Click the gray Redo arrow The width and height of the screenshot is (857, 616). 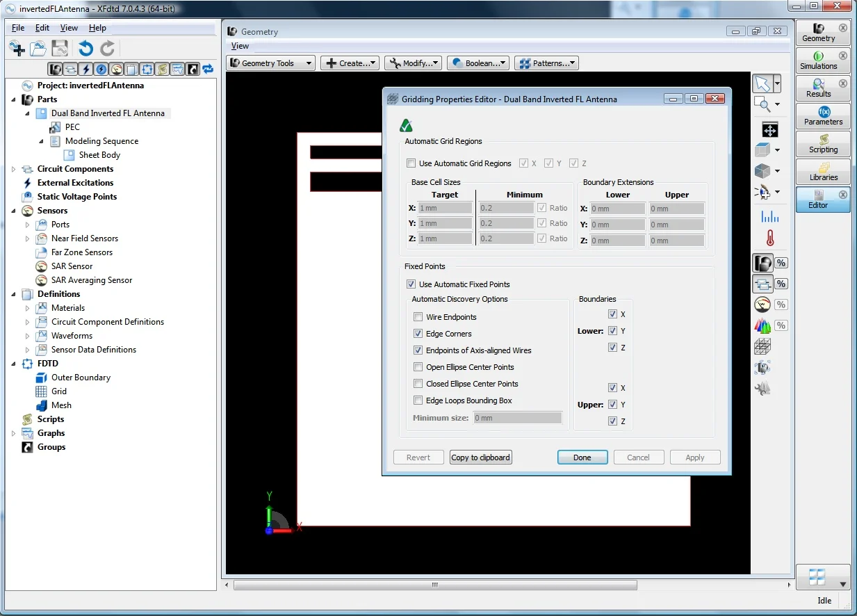pyautogui.click(x=107, y=48)
